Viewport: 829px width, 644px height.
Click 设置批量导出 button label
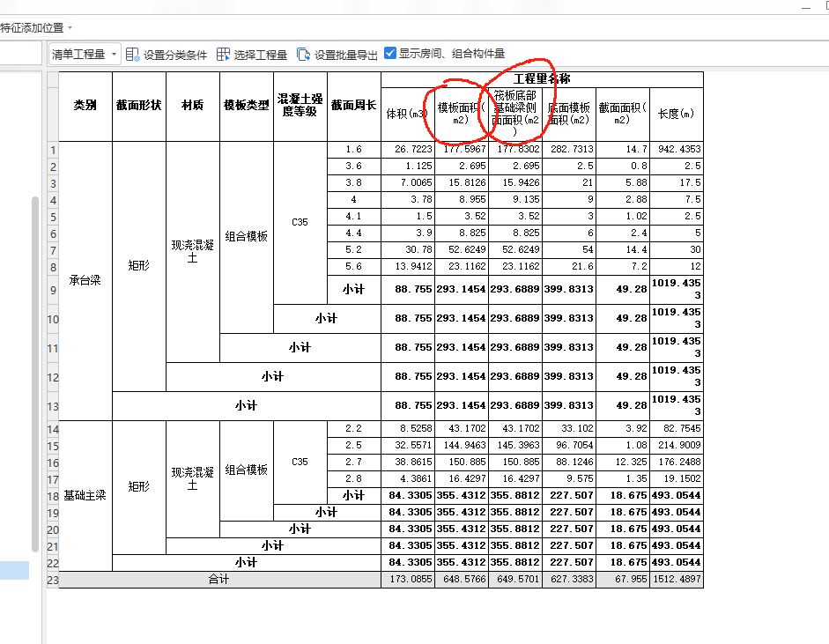(345, 55)
